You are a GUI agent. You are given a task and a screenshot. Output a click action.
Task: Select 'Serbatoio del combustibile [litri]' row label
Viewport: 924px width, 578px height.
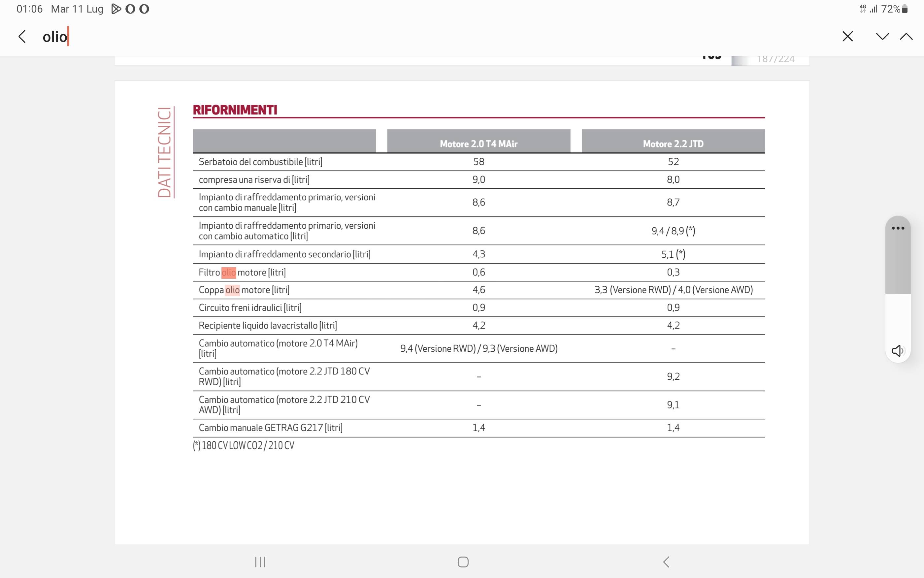(x=260, y=162)
